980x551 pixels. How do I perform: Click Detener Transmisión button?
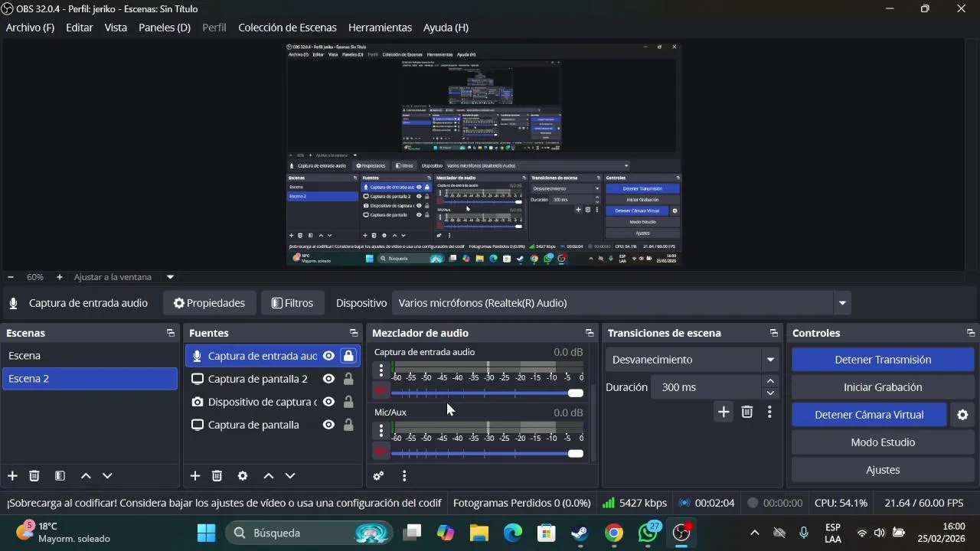[883, 360]
